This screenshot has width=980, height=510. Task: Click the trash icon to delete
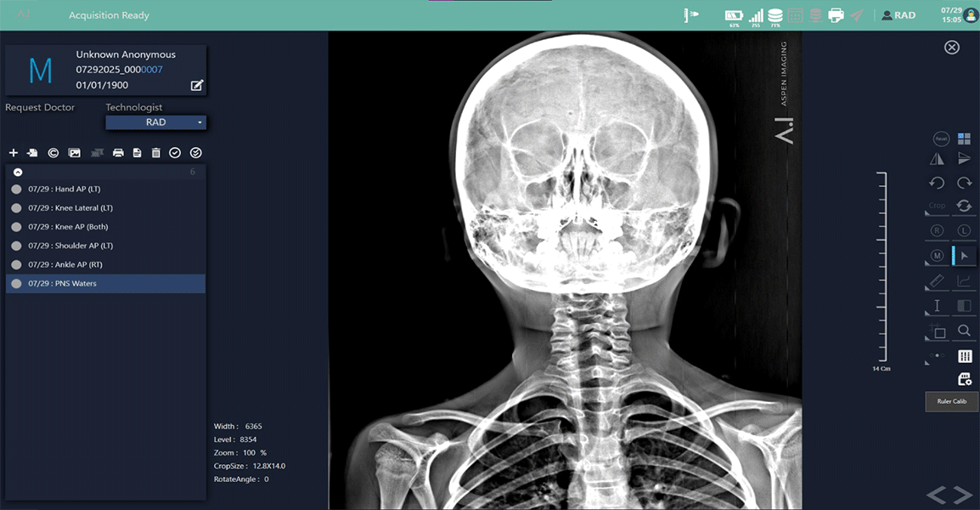tap(155, 152)
